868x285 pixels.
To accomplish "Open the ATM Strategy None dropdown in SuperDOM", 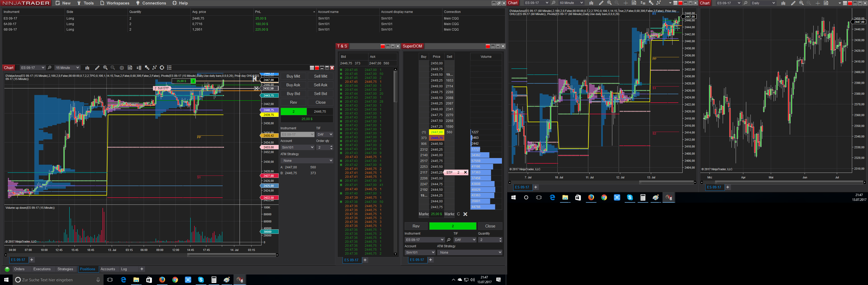I will (470, 252).
